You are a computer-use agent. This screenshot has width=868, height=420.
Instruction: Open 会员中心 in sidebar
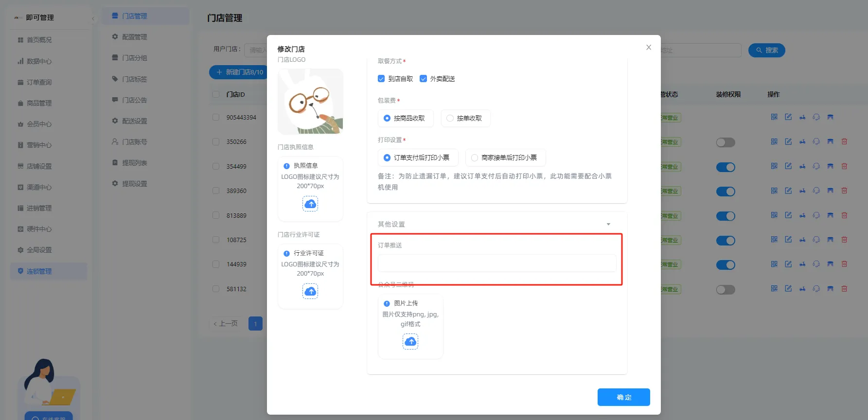(x=39, y=124)
